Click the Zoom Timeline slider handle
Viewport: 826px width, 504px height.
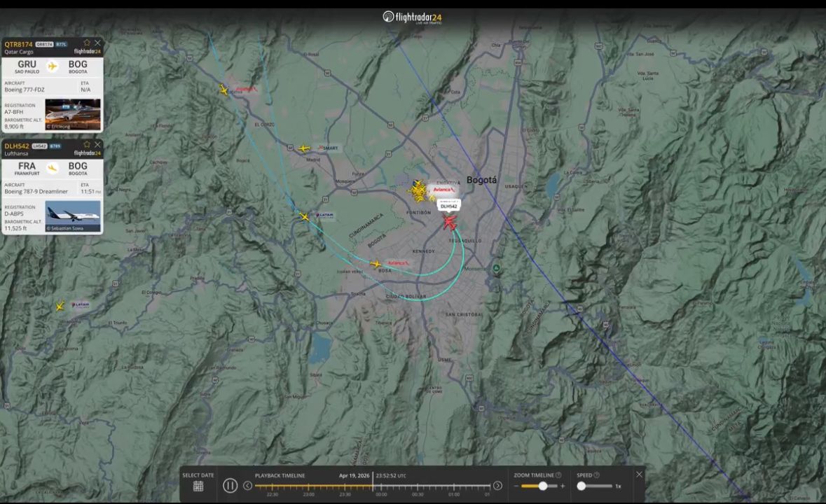click(x=543, y=486)
